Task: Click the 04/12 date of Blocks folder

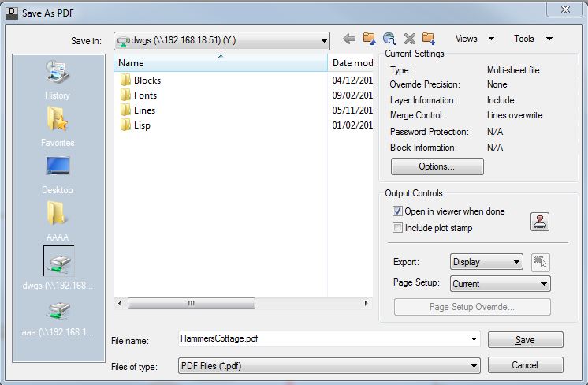Action: click(352, 80)
